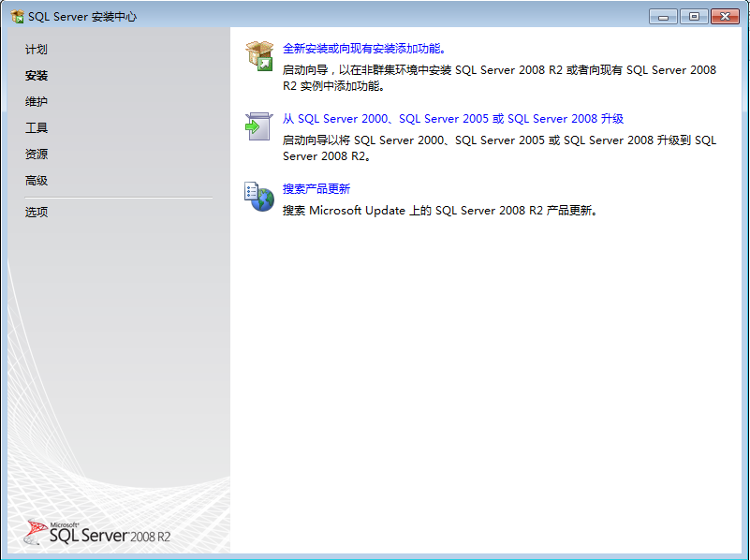The image size is (750, 560).
Task: Click the 搜索产品更新 link
Action: click(x=316, y=189)
